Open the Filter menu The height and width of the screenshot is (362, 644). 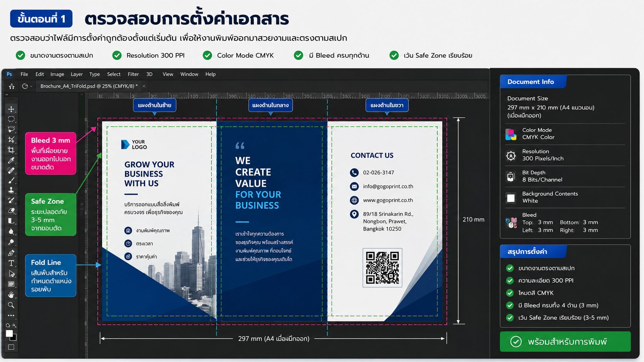(133, 74)
